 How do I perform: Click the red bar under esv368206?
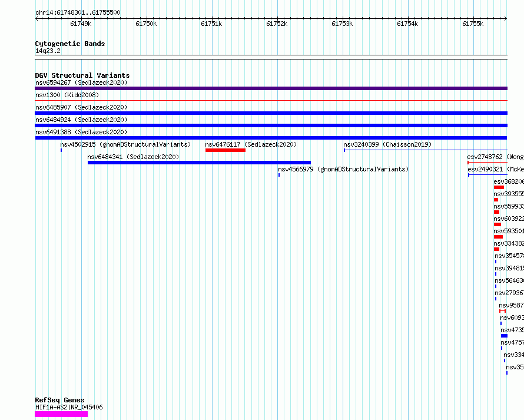pyautogui.click(x=499, y=187)
